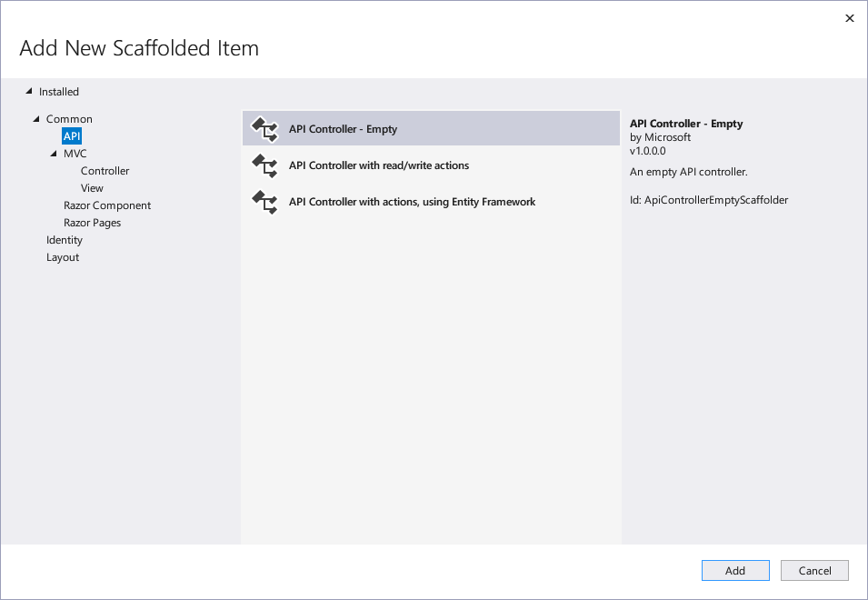Choose API Controller with actions, using Entity Framework
This screenshot has width=868, height=600.
tap(431, 202)
